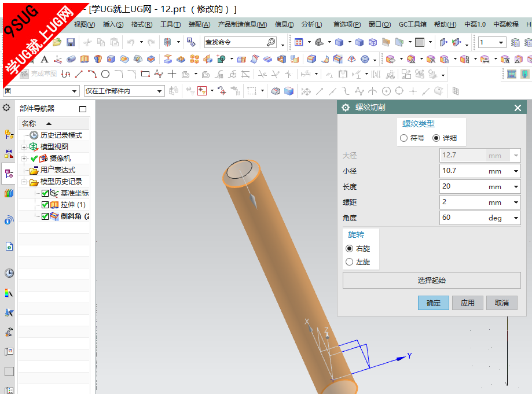The width and height of the screenshot is (532, 394).
Task: Click the Cut scissors icon
Action: (87, 42)
